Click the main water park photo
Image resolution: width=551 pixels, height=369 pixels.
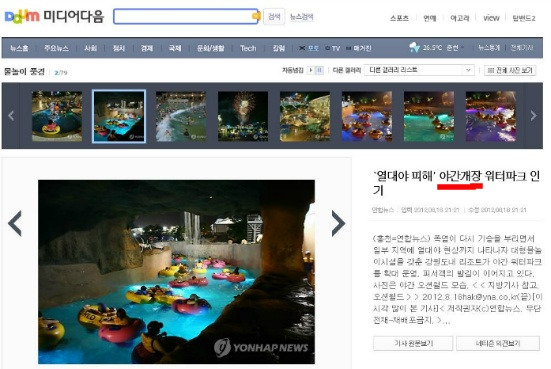coord(176,272)
